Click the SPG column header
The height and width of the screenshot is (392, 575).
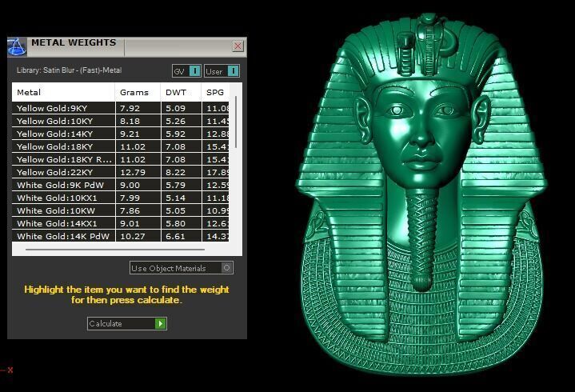(x=215, y=93)
